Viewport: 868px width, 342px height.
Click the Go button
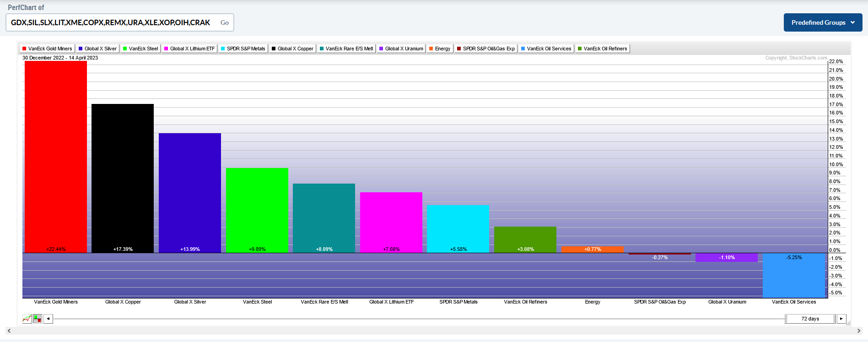(225, 22)
